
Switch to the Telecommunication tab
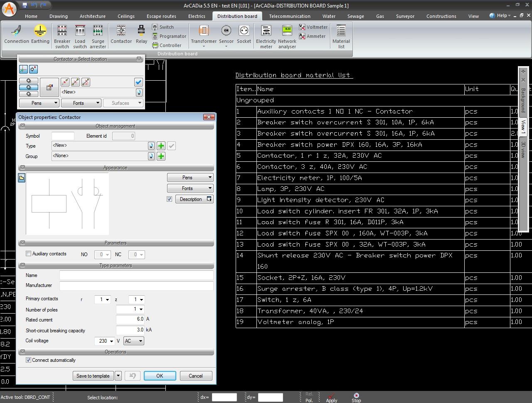pyautogui.click(x=289, y=16)
